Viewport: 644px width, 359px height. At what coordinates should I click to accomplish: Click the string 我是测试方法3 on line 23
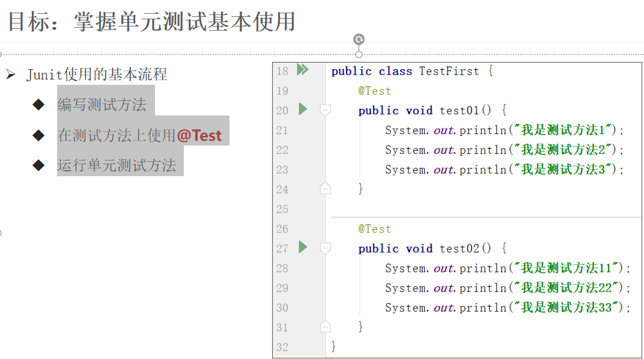[563, 170]
